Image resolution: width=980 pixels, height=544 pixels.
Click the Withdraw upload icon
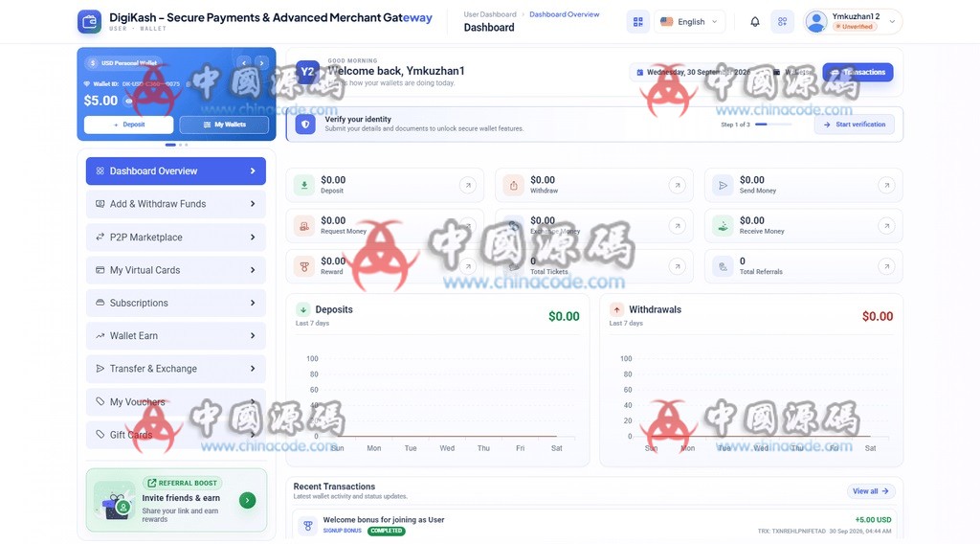point(513,185)
